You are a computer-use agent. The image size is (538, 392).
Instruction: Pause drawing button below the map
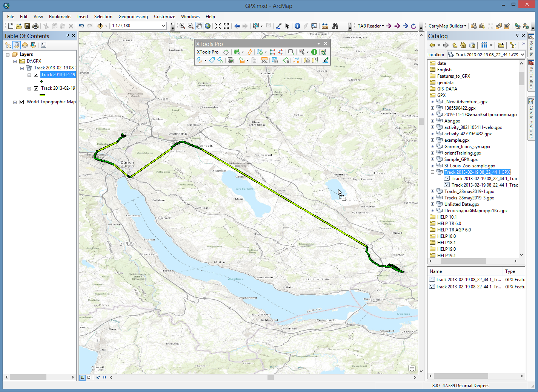coord(105,377)
